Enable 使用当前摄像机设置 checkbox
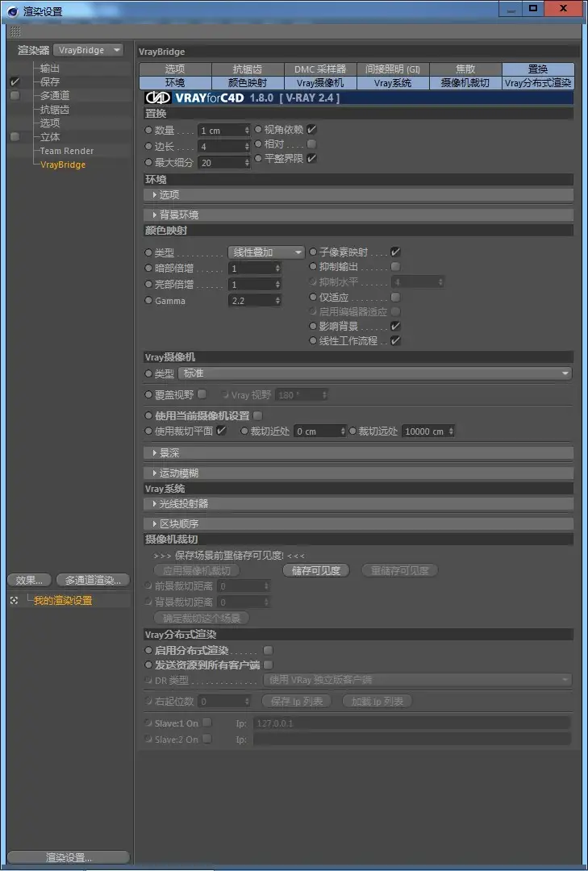 tap(257, 415)
